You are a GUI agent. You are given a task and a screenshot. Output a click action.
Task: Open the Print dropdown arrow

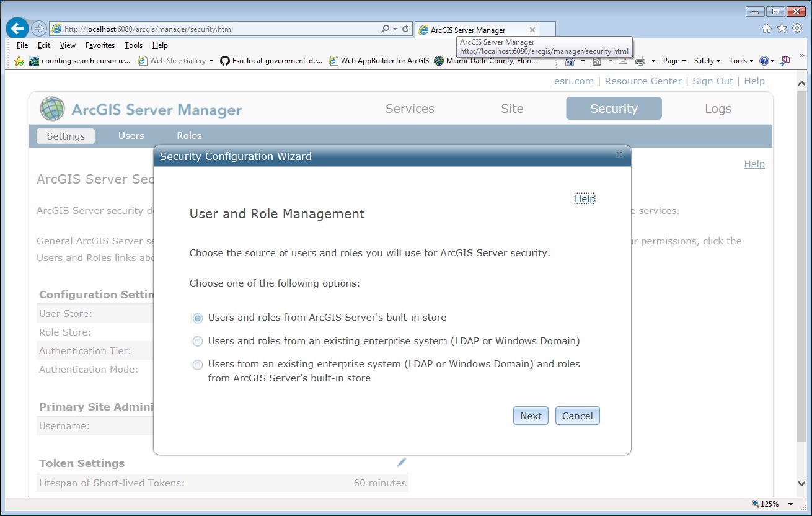[x=653, y=61]
